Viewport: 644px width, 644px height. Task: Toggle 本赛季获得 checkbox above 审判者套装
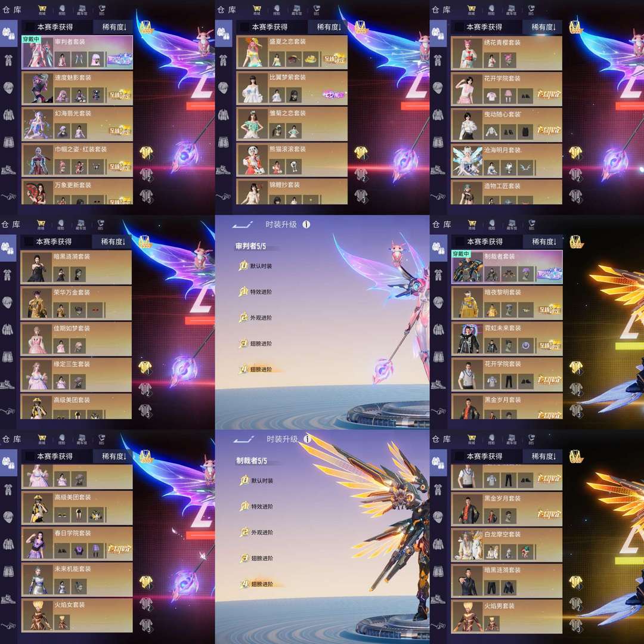point(30,27)
